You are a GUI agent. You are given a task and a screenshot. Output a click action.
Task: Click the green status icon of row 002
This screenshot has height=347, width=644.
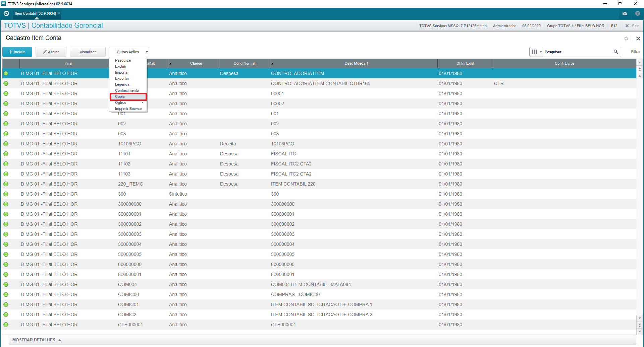pos(6,124)
